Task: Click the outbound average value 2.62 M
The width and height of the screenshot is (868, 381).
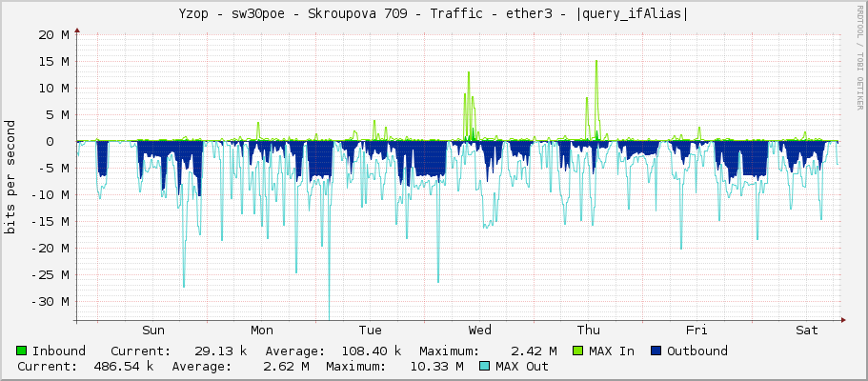Action: pyautogui.click(x=286, y=366)
